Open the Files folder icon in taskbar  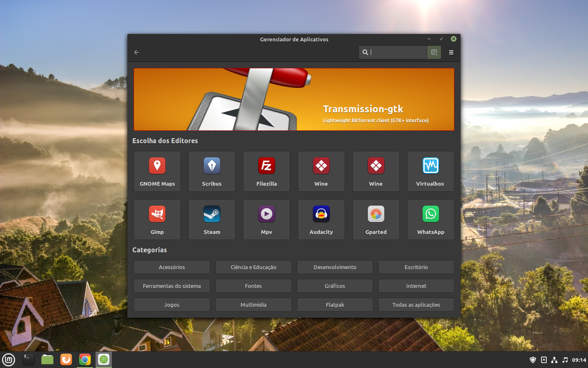tap(47, 360)
